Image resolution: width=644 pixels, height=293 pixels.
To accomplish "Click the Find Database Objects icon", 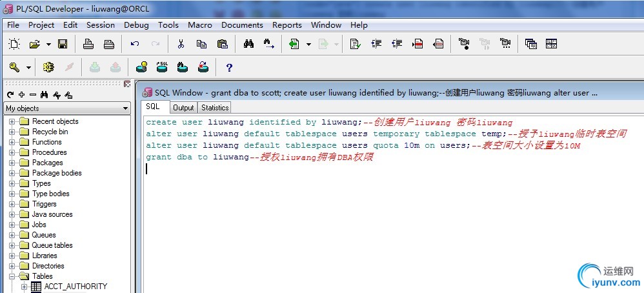I will pos(183,67).
